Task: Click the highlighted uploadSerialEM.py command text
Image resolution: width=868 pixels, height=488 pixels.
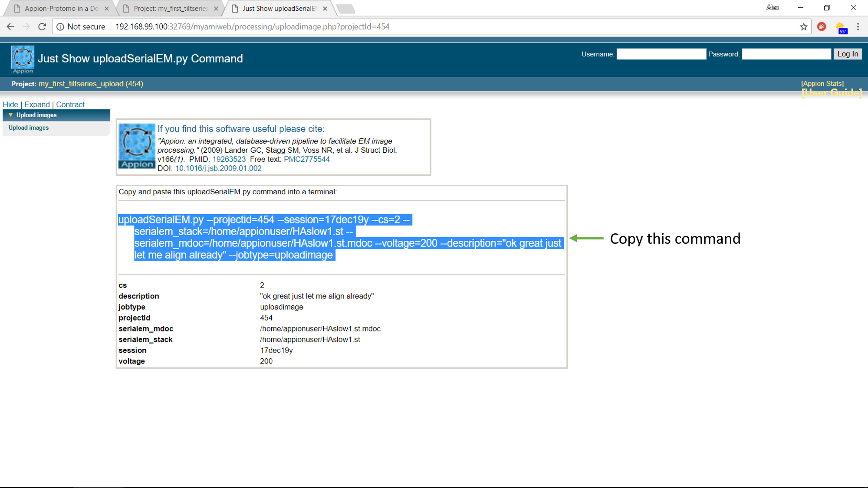Action: pyautogui.click(x=341, y=237)
